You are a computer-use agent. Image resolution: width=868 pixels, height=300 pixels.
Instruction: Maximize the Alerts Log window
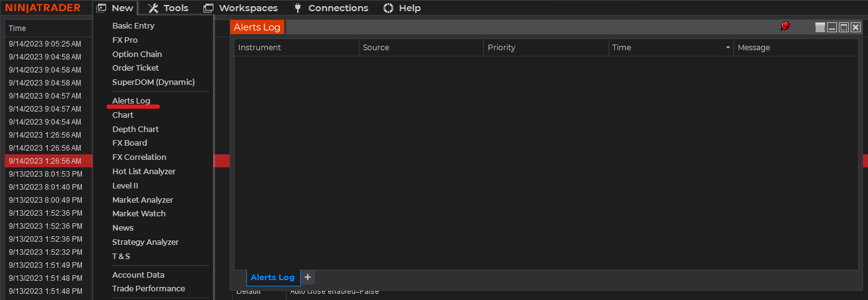pos(844,27)
